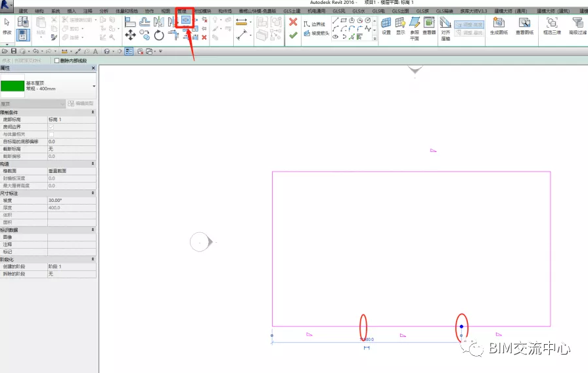Close the 属性 Properties palette

click(93, 68)
